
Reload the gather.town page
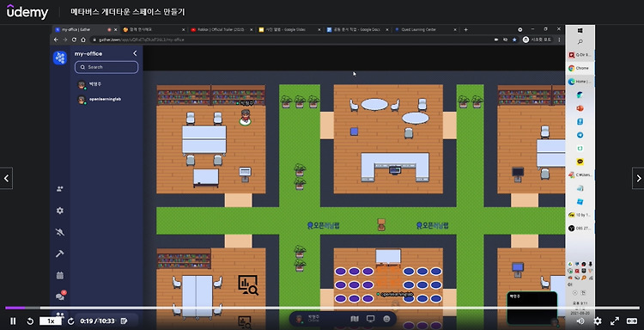(74, 40)
